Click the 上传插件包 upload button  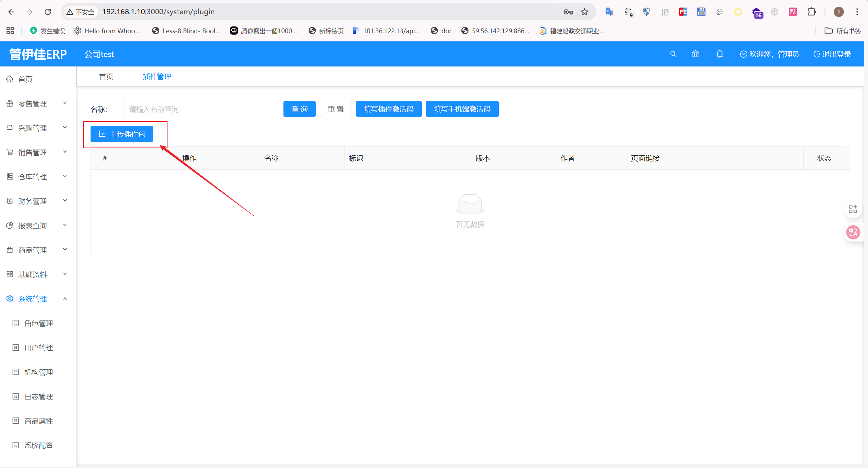point(122,134)
